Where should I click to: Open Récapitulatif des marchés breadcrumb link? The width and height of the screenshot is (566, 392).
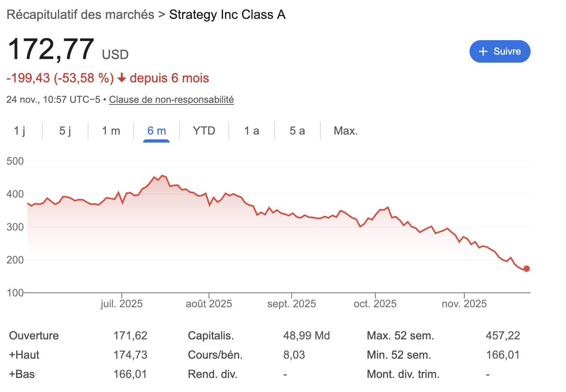(80, 14)
